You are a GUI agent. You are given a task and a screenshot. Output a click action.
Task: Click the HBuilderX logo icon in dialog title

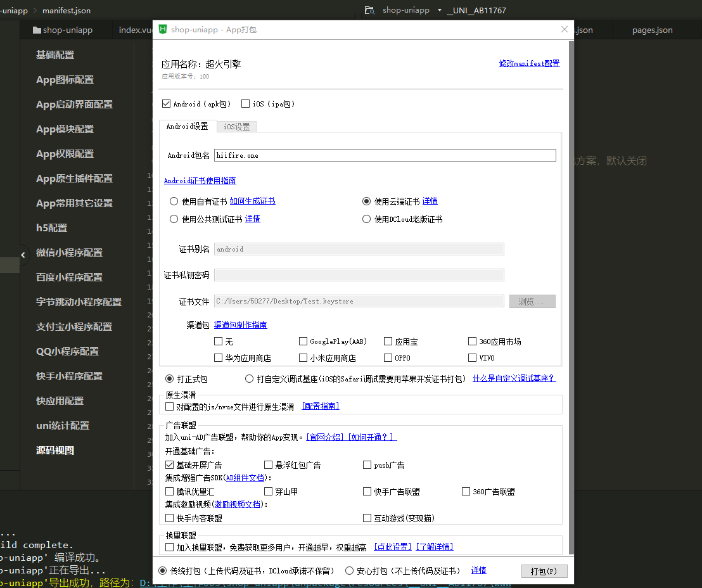(x=163, y=29)
